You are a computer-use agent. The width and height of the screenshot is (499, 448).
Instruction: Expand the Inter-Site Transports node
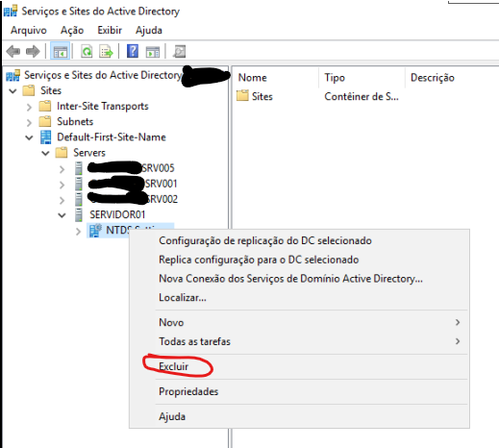click(29, 107)
